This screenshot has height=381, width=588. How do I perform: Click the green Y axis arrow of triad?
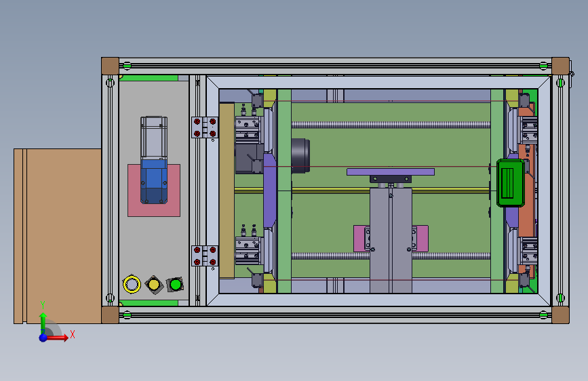43,323
